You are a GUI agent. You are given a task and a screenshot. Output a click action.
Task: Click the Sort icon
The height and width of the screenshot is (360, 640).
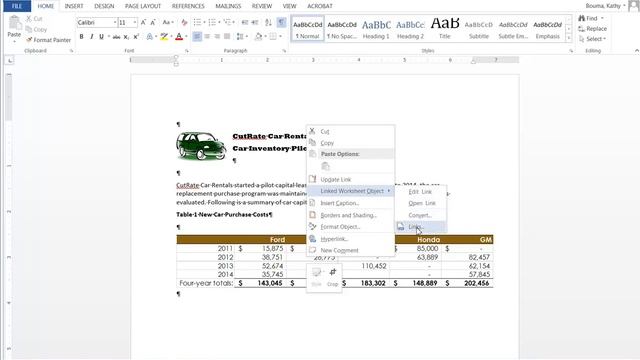tap(268, 22)
